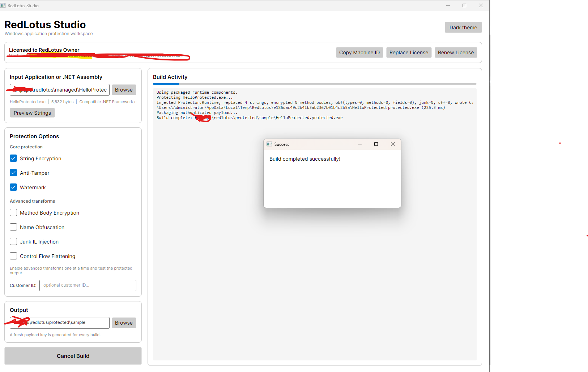Click the "Build complete:" log line

coord(250,118)
